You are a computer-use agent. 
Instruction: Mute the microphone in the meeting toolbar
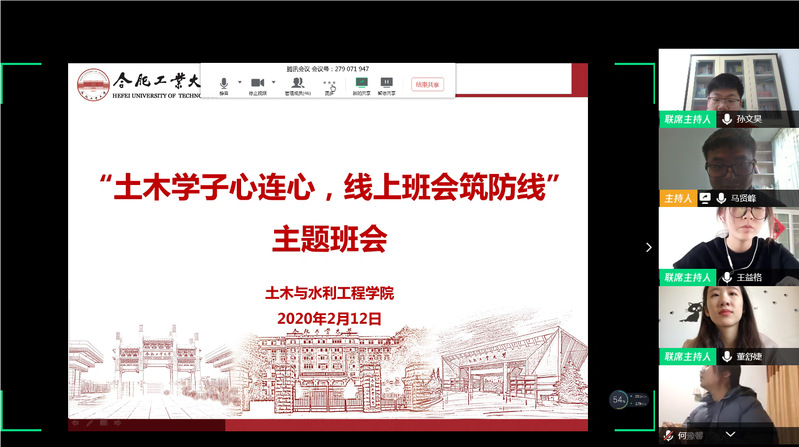pos(224,84)
